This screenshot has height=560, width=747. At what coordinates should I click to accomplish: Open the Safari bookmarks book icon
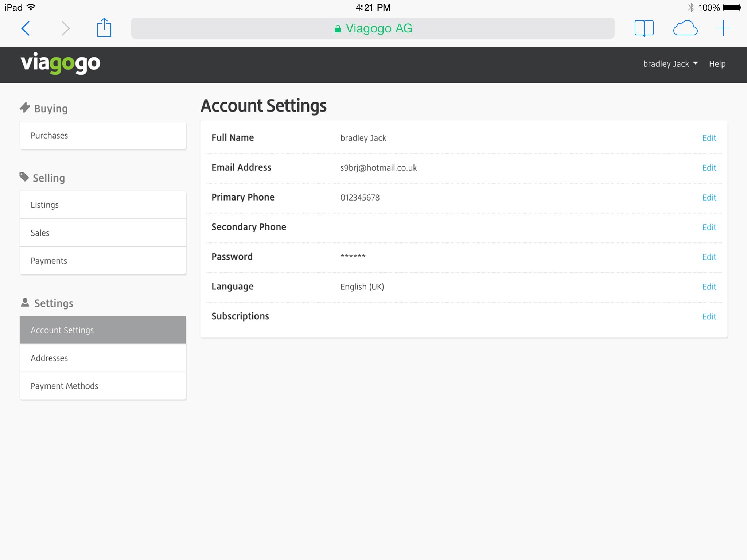coord(644,28)
